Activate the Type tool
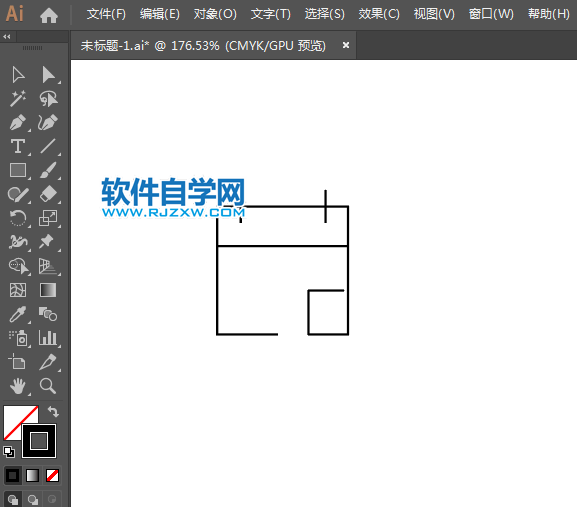Viewport: 577px width, 507px height. [x=18, y=146]
